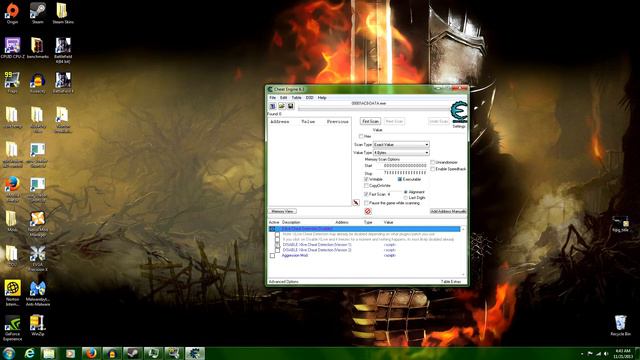The width and height of the screenshot is (640, 360).
Task: Click the First Scan button
Action: pos(370,121)
